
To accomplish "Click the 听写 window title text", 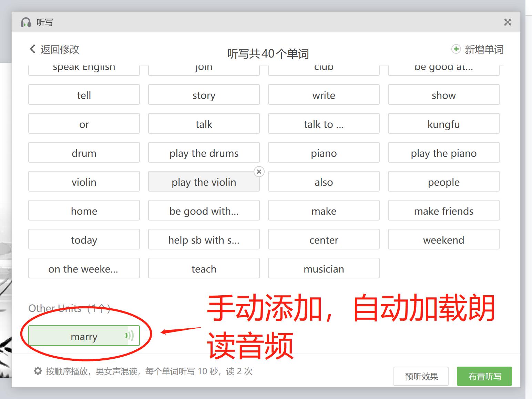I will 45,22.
